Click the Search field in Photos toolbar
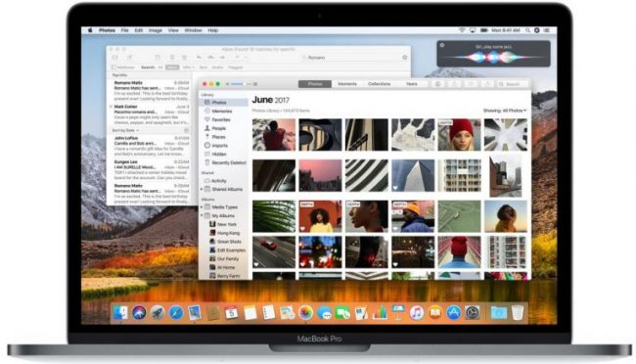The height and width of the screenshot is (364, 636). (513, 84)
